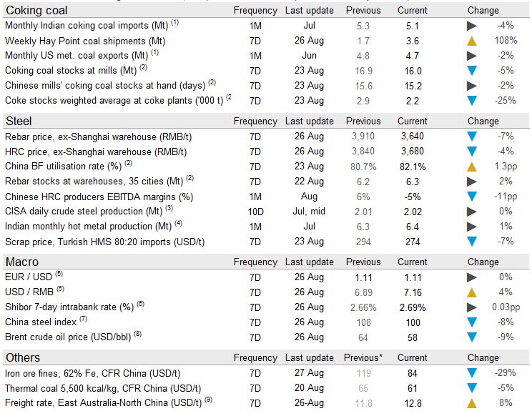The height and width of the screenshot is (411, 532).
Task: Click the blue down arrow for Scrap price Turkish HMS
Action: click(471, 242)
